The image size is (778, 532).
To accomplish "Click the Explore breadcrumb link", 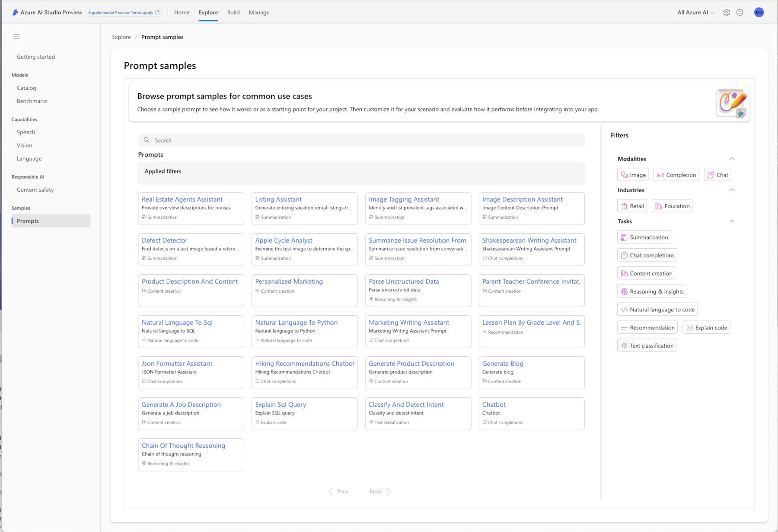I will [121, 37].
